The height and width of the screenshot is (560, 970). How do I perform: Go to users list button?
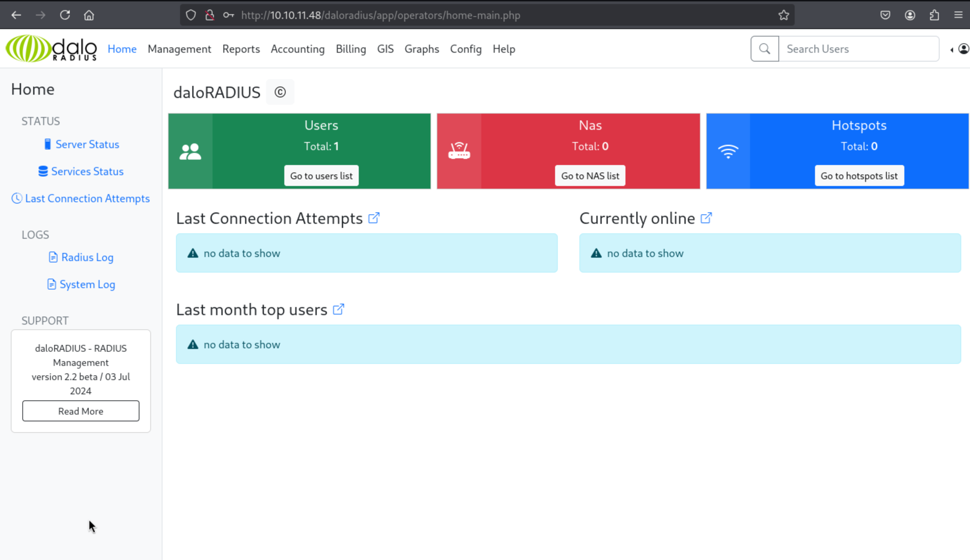[321, 176]
